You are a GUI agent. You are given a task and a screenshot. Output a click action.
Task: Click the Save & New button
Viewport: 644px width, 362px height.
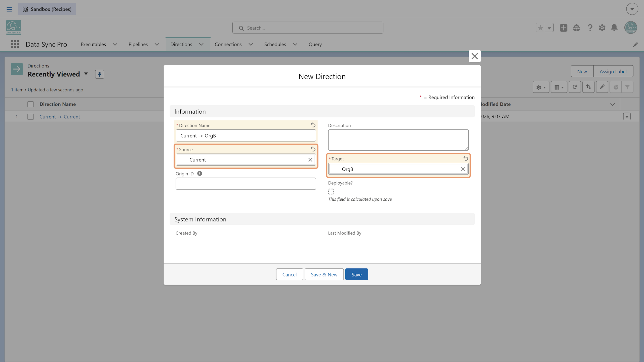pyautogui.click(x=324, y=274)
